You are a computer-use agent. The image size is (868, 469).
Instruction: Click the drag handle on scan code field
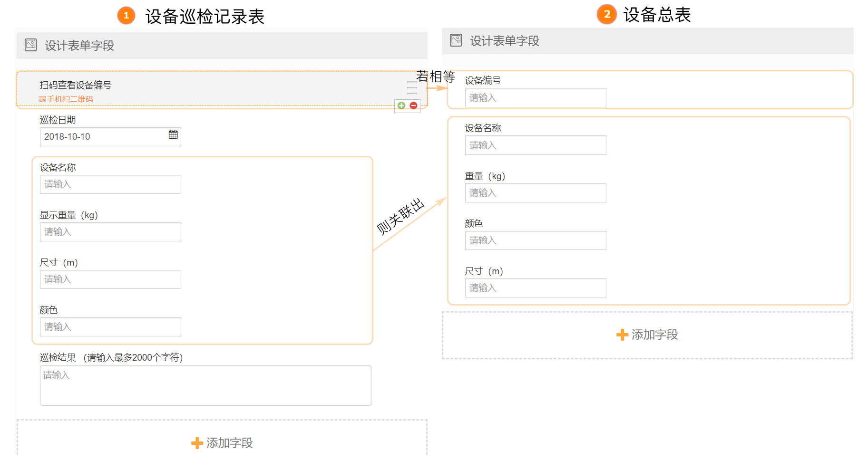tap(412, 87)
